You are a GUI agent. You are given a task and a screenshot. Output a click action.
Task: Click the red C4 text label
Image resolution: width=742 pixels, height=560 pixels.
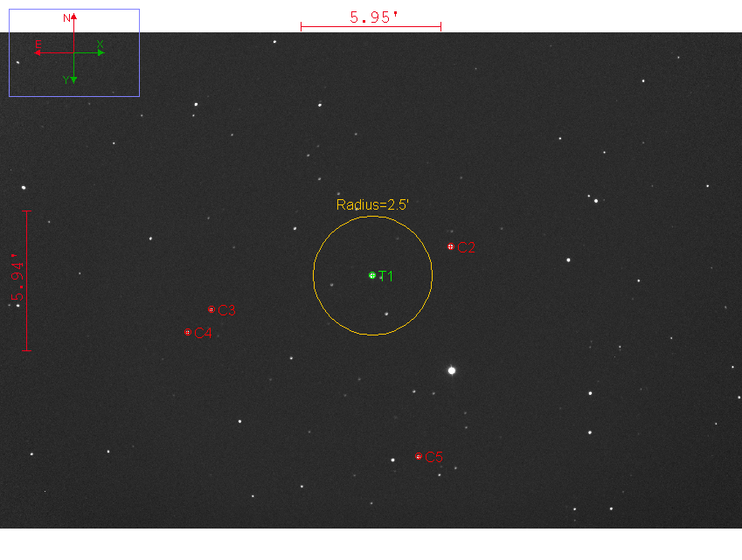click(x=203, y=333)
